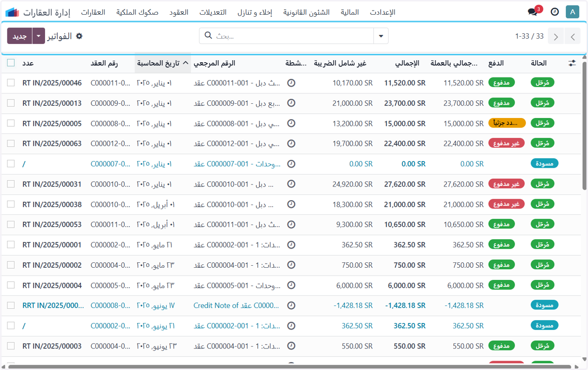Tick checkbox for RT IN/2025/00001
The image size is (588, 370).
point(11,245)
